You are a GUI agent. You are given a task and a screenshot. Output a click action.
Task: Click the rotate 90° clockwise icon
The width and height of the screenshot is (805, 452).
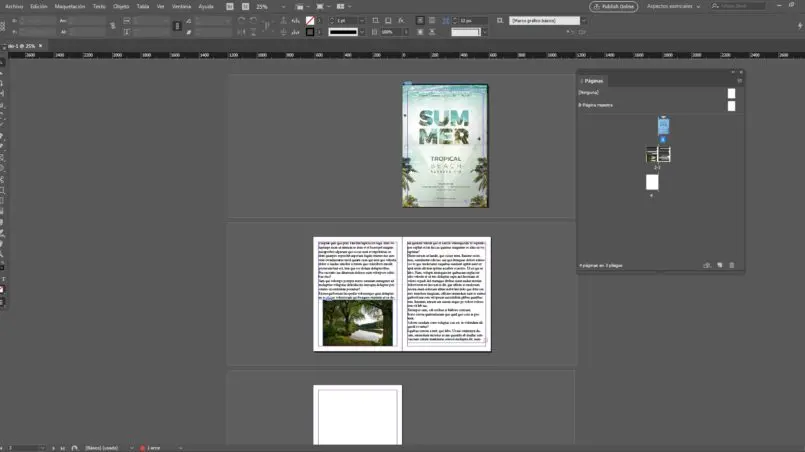[x=241, y=21]
